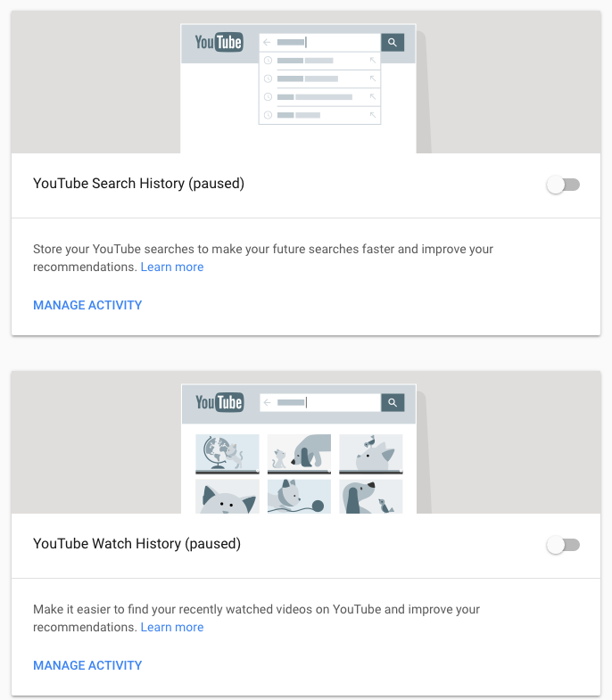Click the YouTube logo in the Watch History illustration
The width and height of the screenshot is (612, 700).
pyautogui.click(x=219, y=403)
